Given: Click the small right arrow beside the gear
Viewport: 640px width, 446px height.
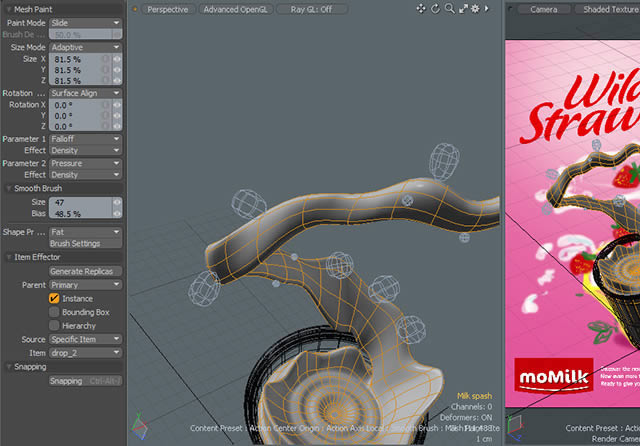Looking at the screenshot, I should pyautogui.click(x=487, y=9).
